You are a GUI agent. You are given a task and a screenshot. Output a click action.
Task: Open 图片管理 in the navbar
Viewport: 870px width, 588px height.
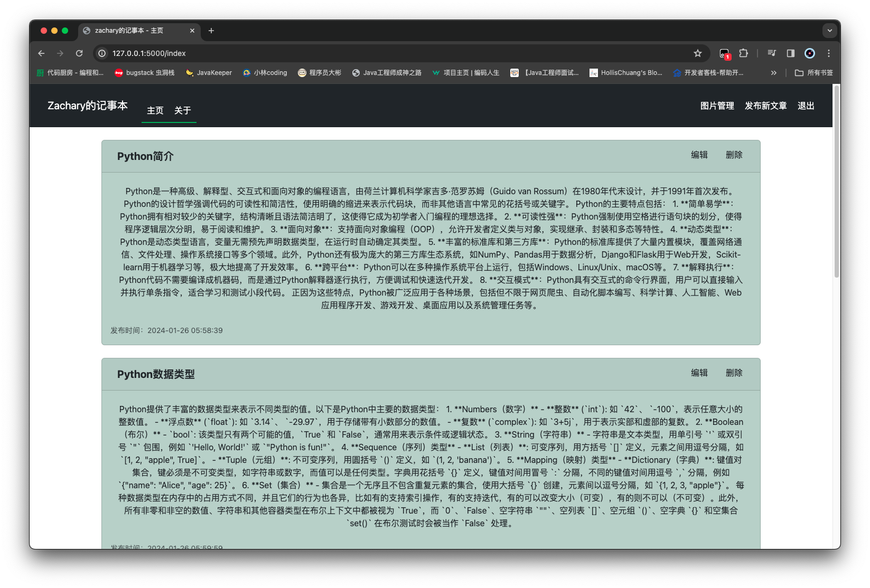tap(717, 106)
